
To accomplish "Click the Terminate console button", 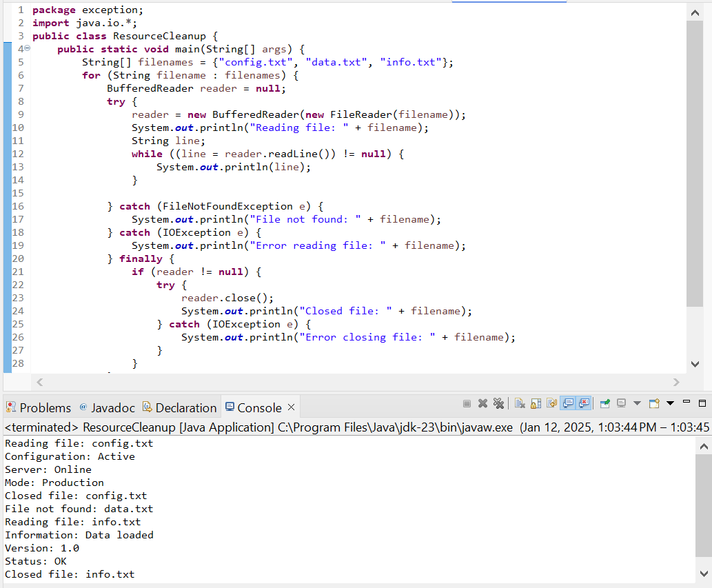I will click(467, 404).
